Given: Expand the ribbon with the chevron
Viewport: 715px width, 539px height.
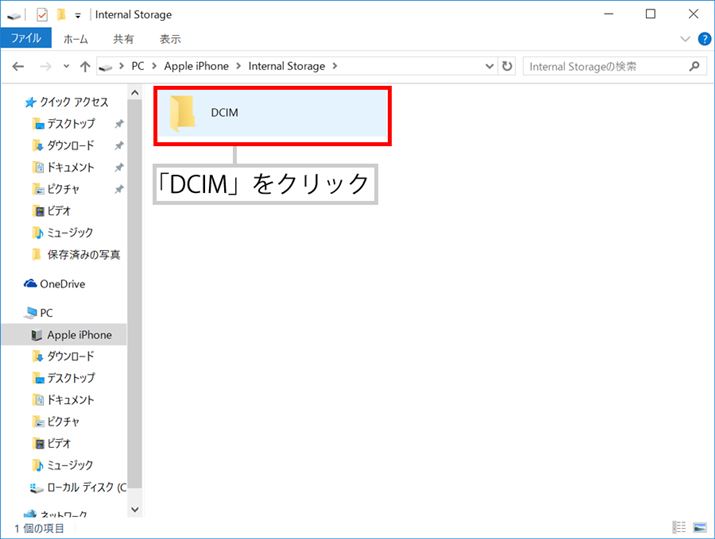Looking at the screenshot, I should click(x=685, y=39).
